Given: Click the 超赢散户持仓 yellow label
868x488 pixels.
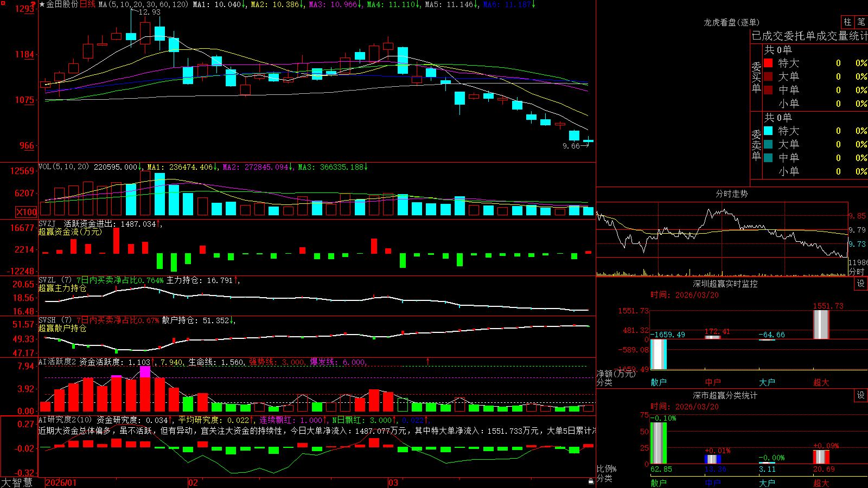Looking at the screenshot, I should 62,328.
